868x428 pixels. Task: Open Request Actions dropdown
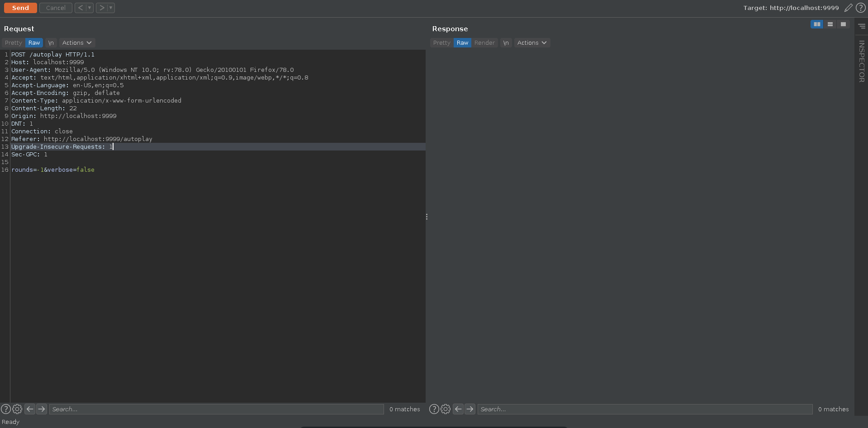pyautogui.click(x=77, y=43)
